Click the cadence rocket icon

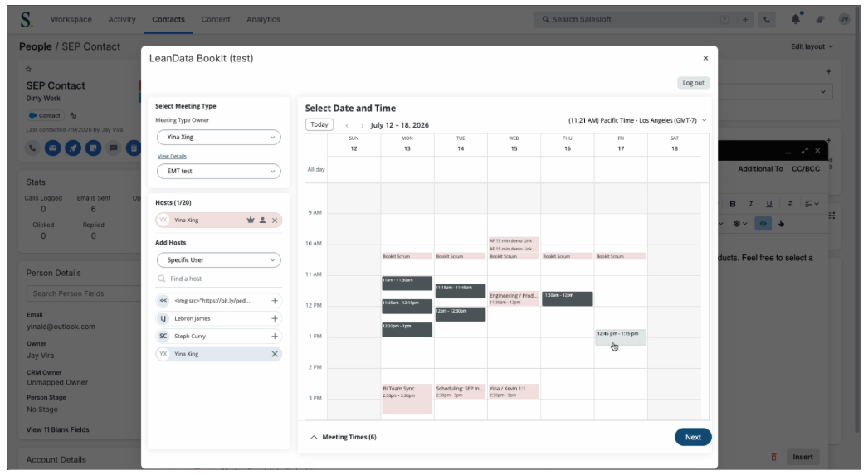pos(73,148)
